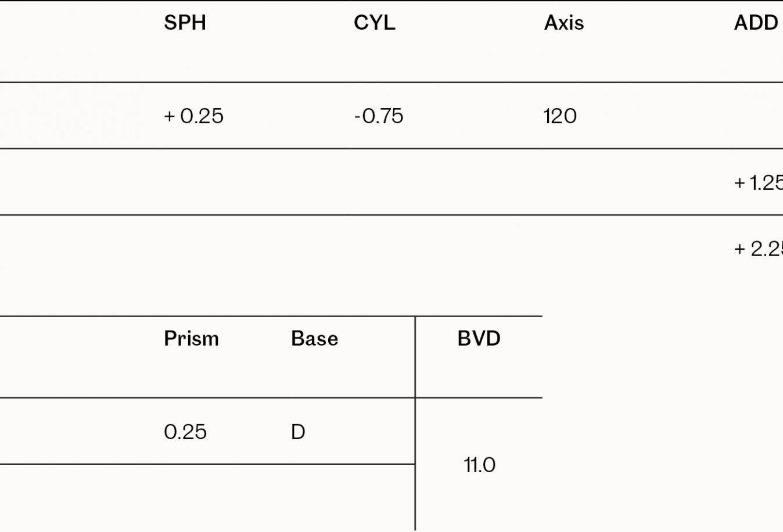Click the SPH column header

pos(185,23)
